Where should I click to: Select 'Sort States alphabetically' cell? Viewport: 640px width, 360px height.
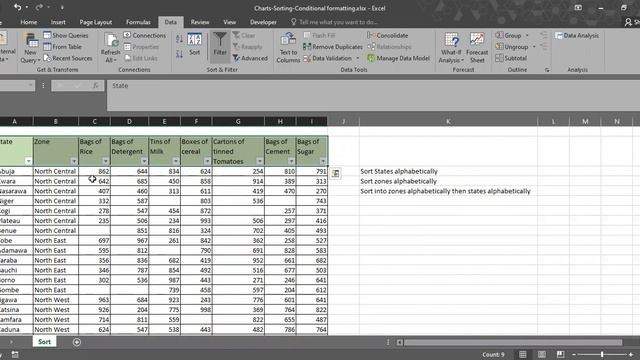(448, 171)
